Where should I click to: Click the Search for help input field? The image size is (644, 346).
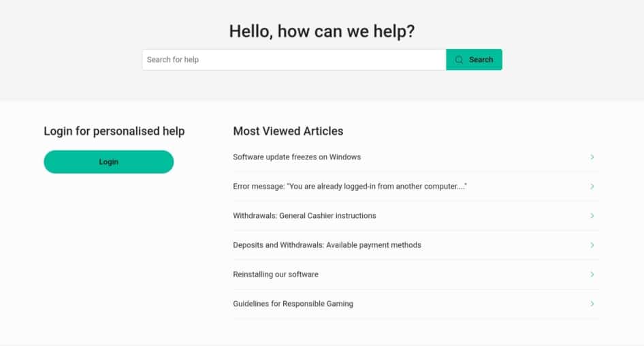tap(293, 60)
